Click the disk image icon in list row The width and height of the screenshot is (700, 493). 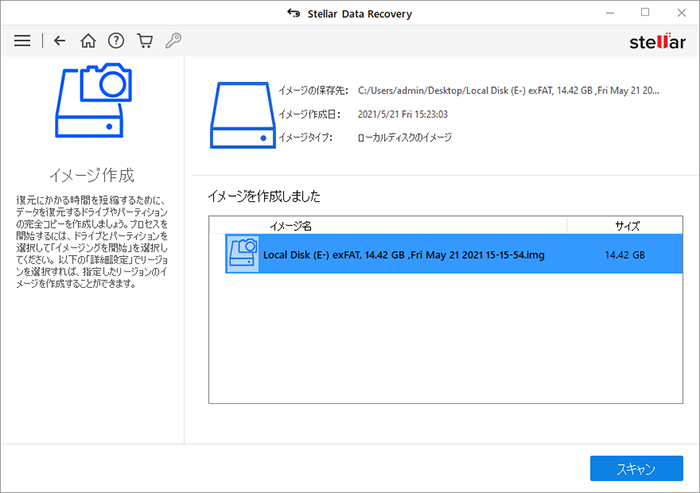(x=242, y=254)
